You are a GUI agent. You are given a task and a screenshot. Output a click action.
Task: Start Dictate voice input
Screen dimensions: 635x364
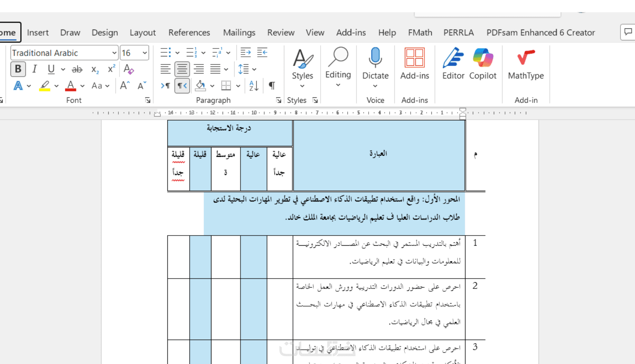coord(375,63)
